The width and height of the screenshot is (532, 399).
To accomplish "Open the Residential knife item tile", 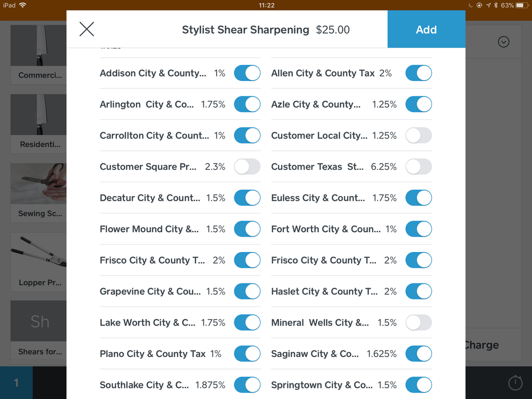I will (x=38, y=123).
